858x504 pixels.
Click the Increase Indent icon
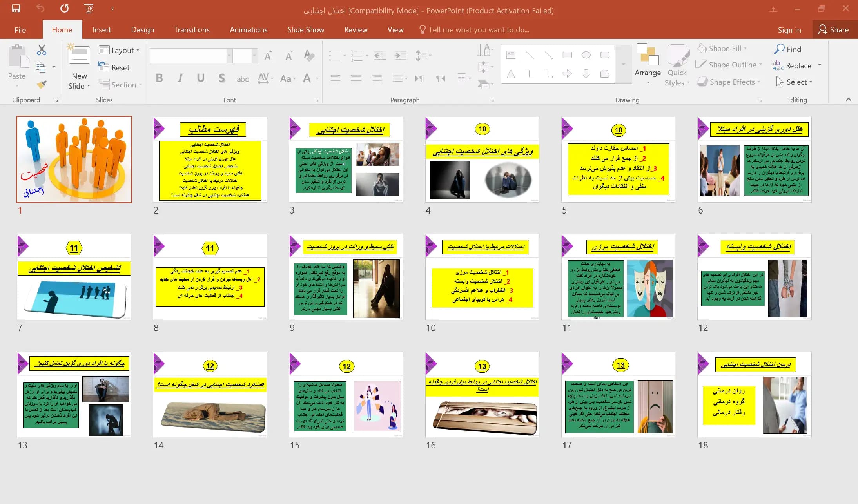400,56
